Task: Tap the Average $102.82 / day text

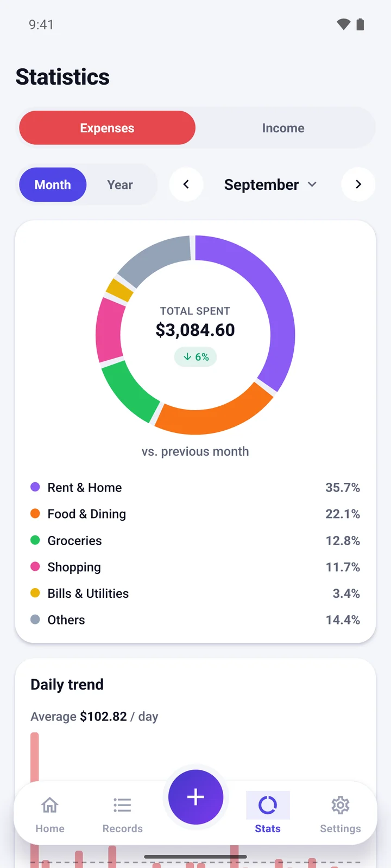Action: point(94,717)
